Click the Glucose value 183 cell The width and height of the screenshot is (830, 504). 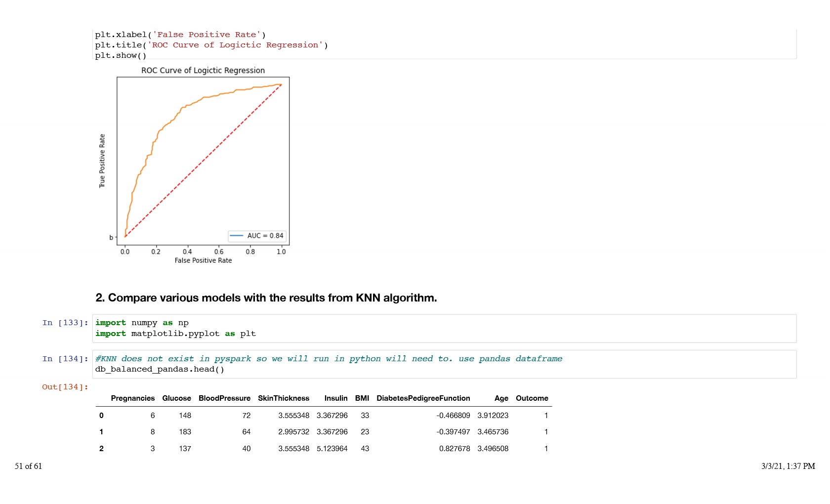(185, 432)
